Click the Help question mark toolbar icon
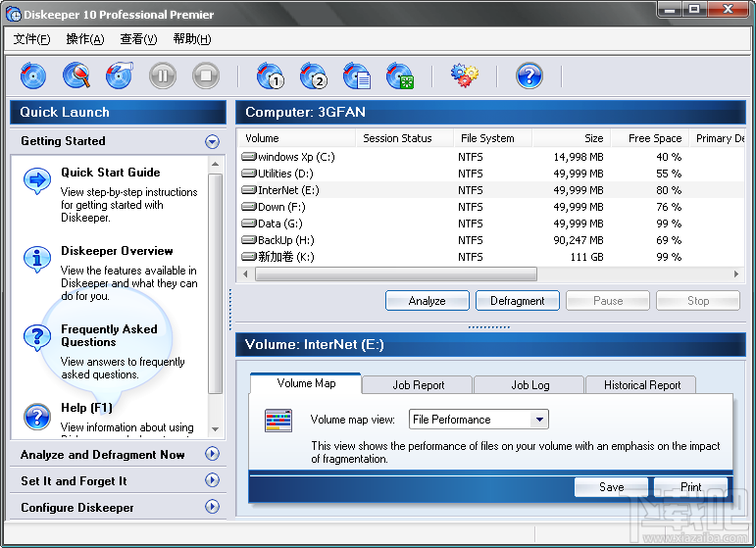 (529, 75)
